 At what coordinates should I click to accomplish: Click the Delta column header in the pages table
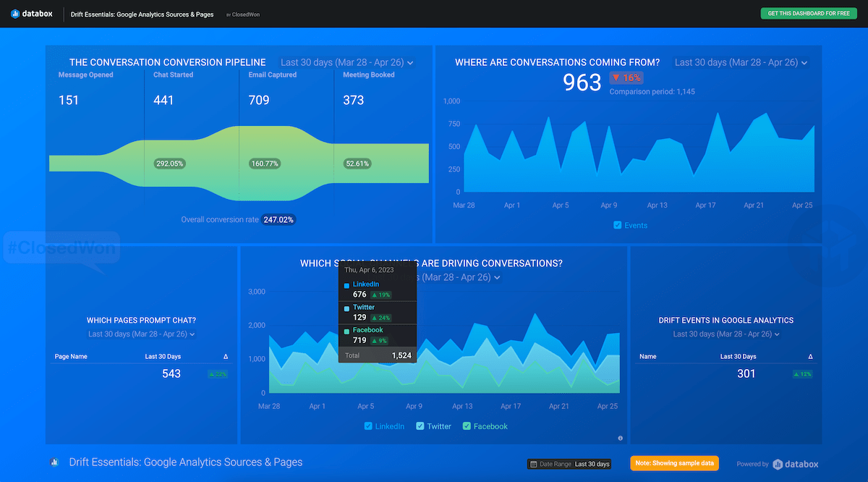(225, 357)
